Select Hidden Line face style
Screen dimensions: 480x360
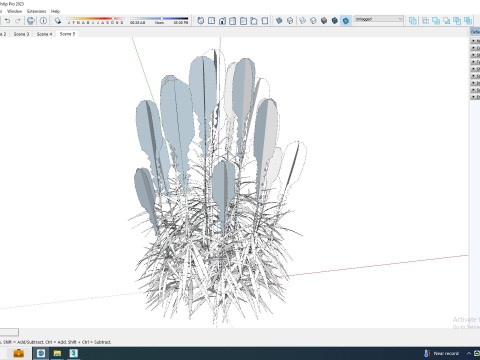click(313, 21)
